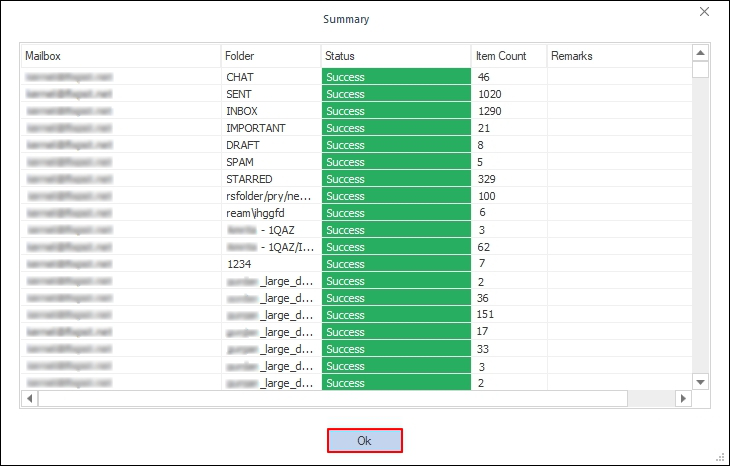Close the Summary dialog
Image resolution: width=730 pixels, height=466 pixels.
coord(704,12)
